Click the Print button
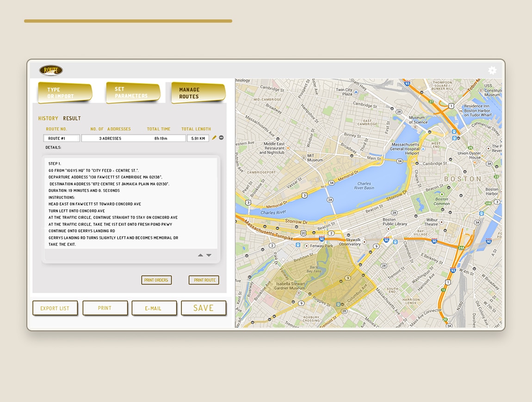The height and width of the screenshot is (402, 532). pos(105,308)
